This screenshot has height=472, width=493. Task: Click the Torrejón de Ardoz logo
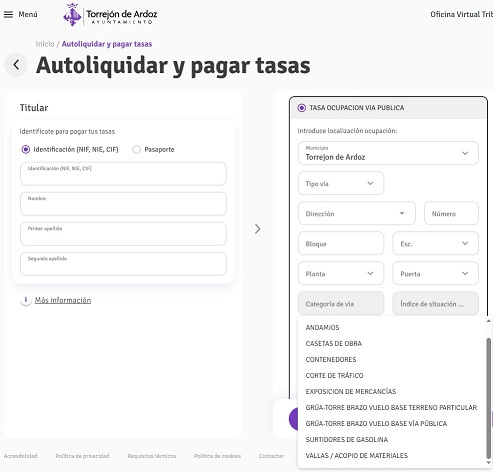click(x=110, y=15)
